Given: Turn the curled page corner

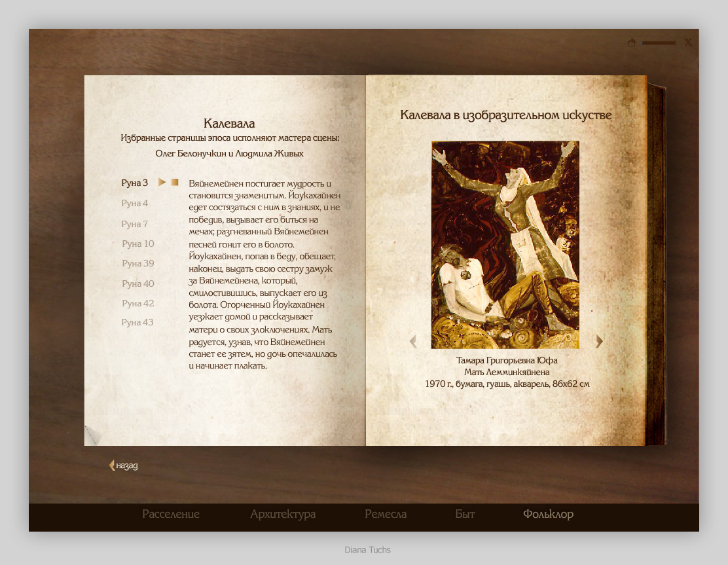Looking at the screenshot, I should pyautogui.click(x=92, y=435).
